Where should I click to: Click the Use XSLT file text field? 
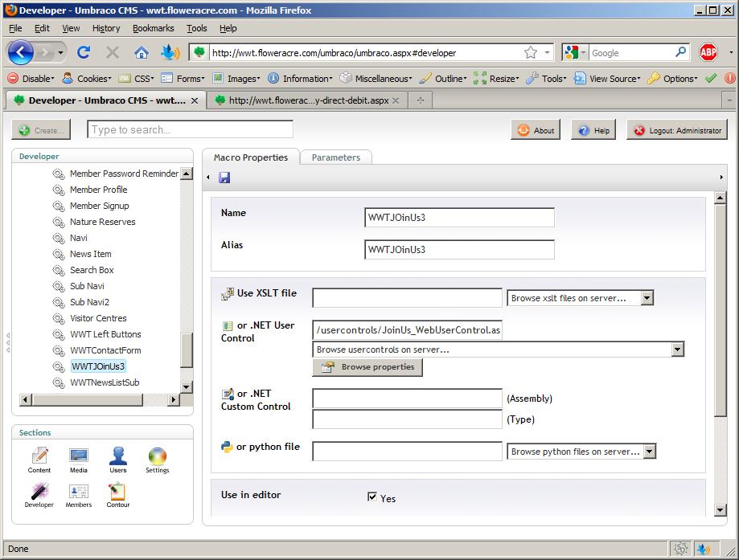click(x=407, y=297)
